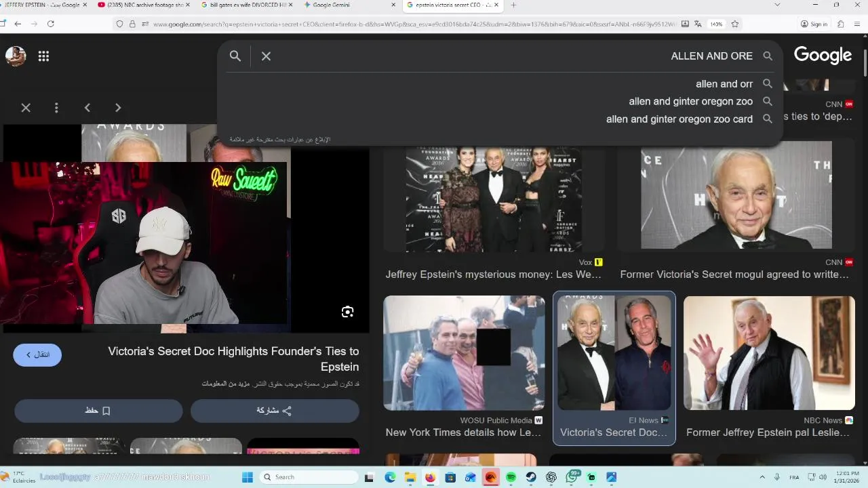The width and height of the screenshot is (868, 488).
Task: Show hidden system tray icons chevron
Action: (762, 477)
